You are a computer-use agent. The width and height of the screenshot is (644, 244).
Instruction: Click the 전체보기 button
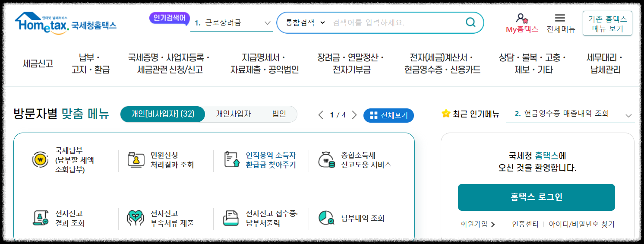pyautogui.click(x=388, y=115)
